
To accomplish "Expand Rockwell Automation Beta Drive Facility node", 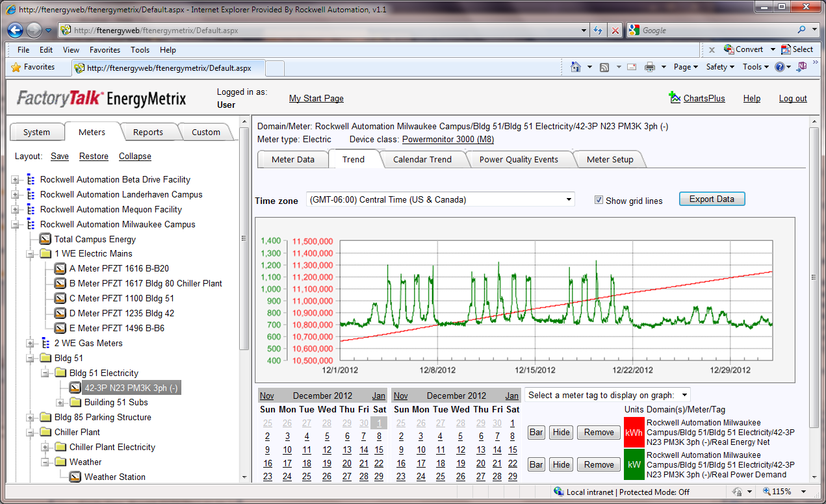I will click(16, 179).
